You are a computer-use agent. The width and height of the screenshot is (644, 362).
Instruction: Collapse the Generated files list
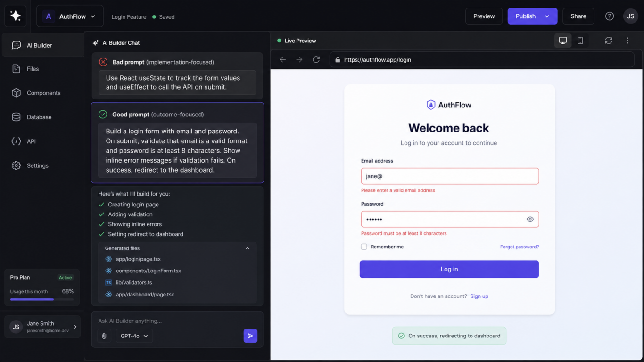pyautogui.click(x=248, y=248)
